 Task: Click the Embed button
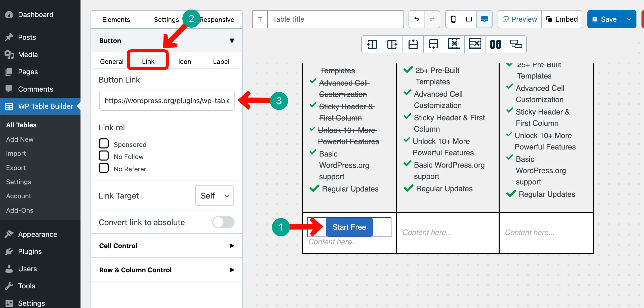(x=562, y=19)
